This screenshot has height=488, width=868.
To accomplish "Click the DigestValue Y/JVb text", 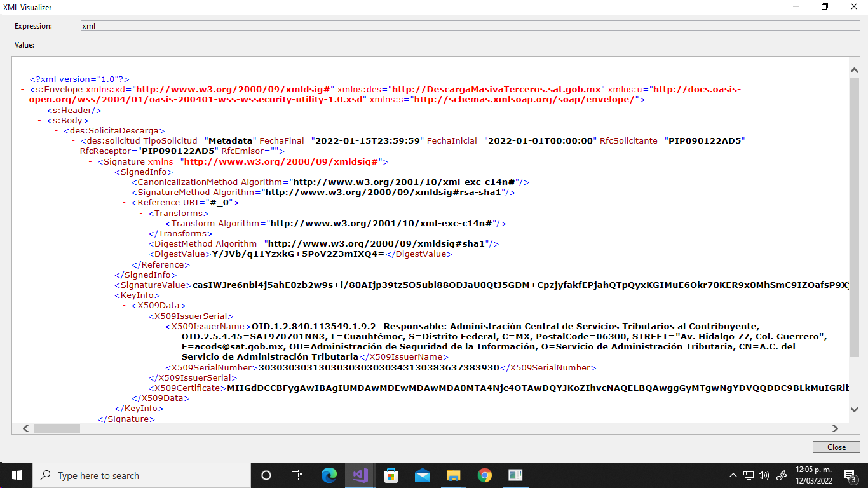I will [x=298, y=254].
